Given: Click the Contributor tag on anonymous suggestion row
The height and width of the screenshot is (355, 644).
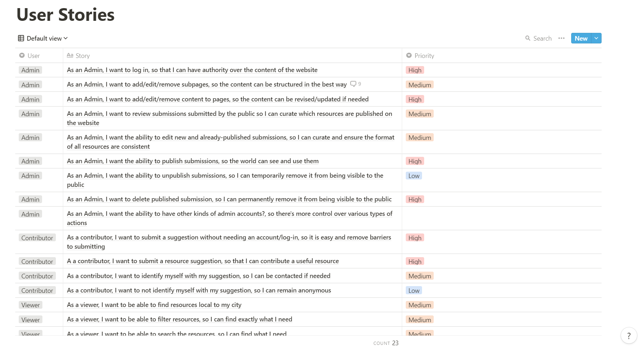Looking at the screenshot, I should [37, 290].
